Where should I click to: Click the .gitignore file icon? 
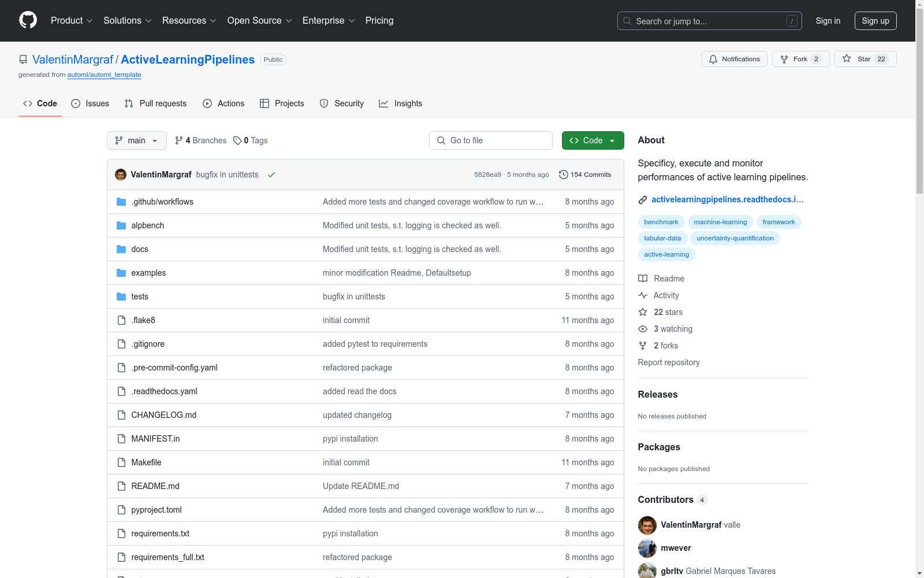point(121,344)
